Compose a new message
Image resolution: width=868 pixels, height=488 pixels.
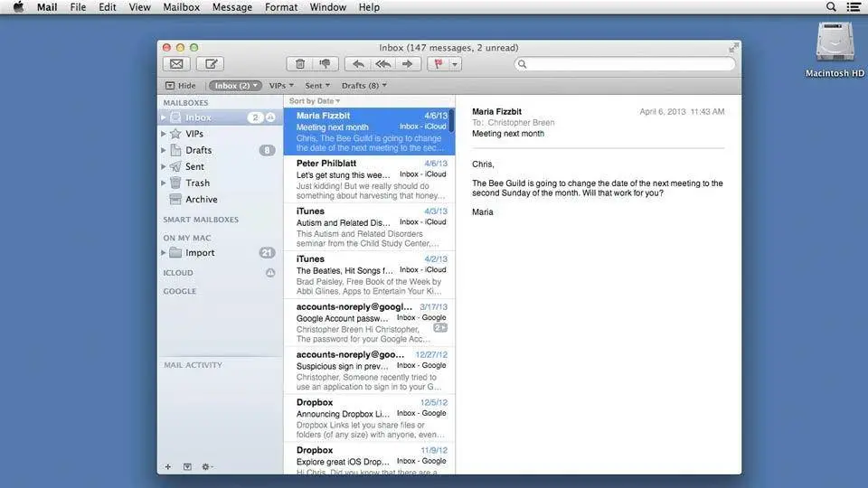211,64
